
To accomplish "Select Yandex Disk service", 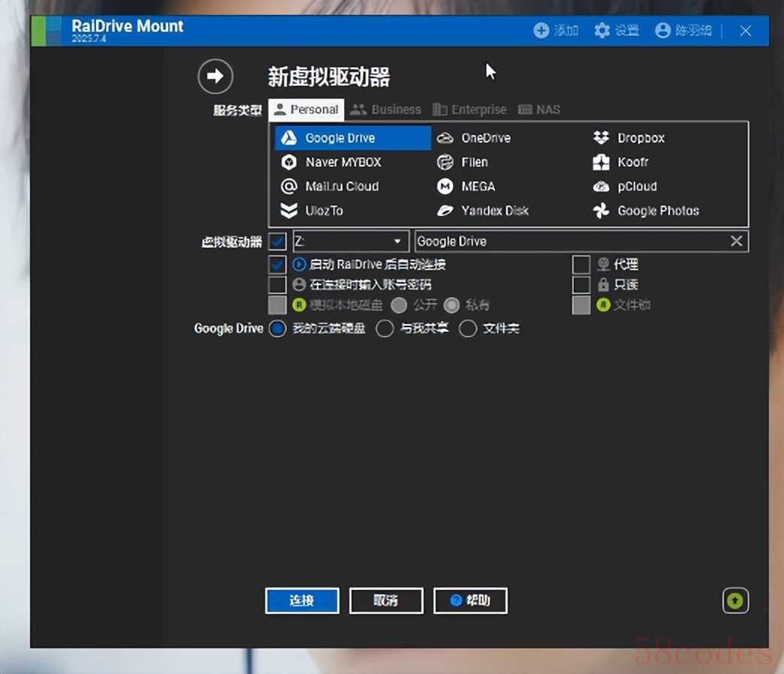I will click(445, 211).
